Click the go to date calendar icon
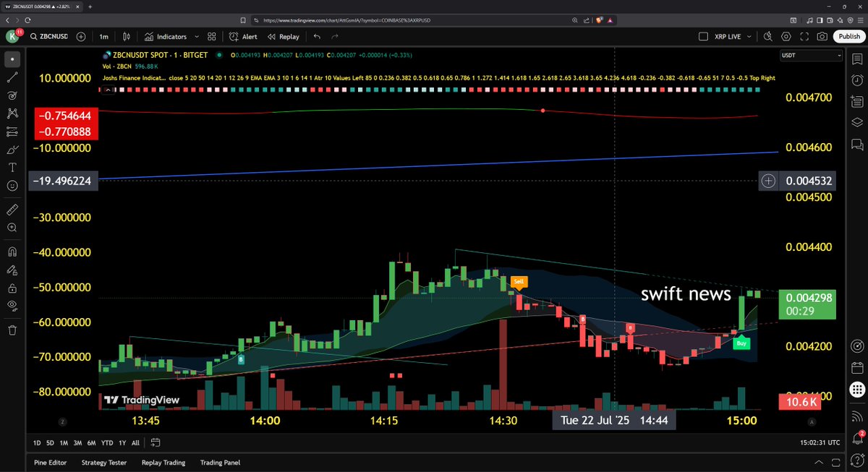The width and height of the screenshot is (868, 472). tap(156, 442)
